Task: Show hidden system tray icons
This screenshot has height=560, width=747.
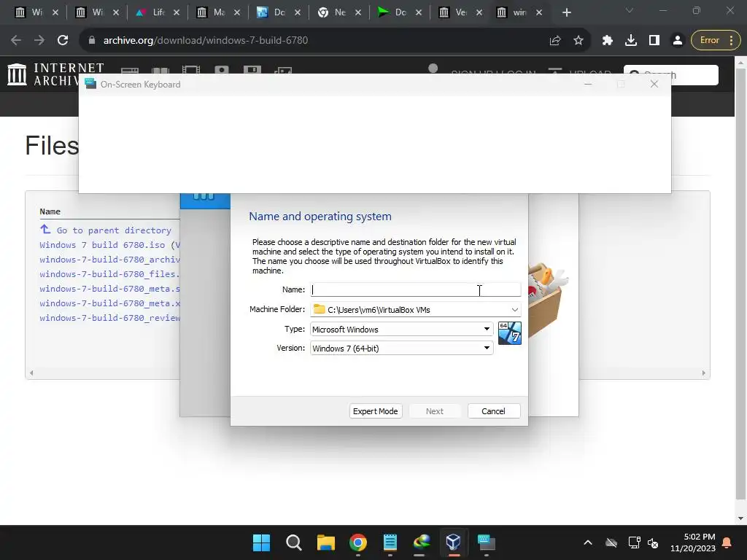Action: tap(588, 542)
